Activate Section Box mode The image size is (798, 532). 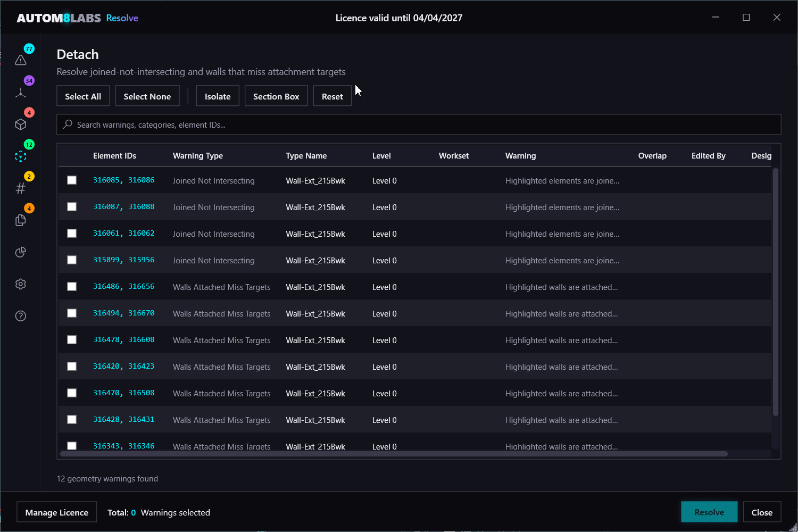[x=276, y=96]
